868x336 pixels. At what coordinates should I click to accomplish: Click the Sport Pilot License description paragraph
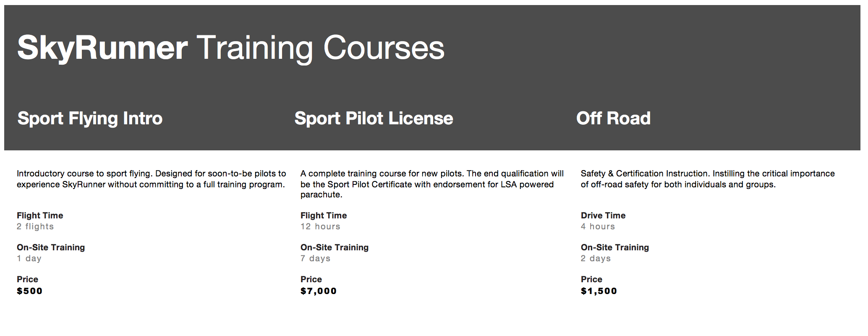coord(432,184)
